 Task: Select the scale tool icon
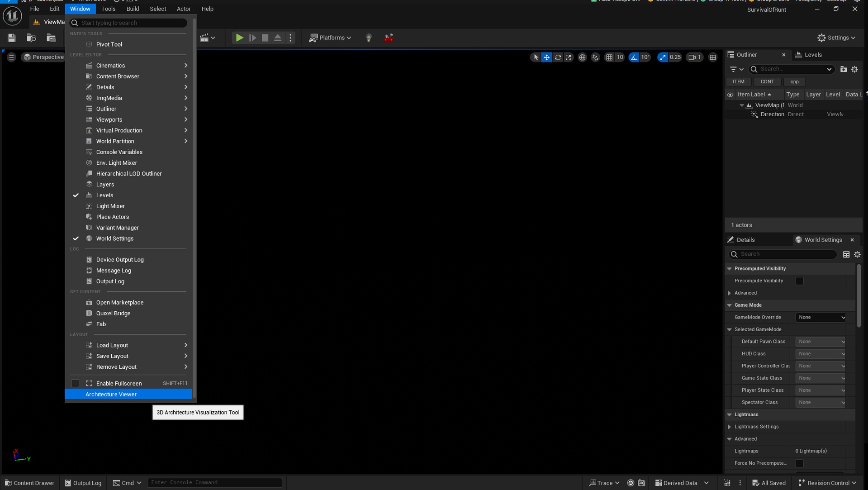[569, 57]
